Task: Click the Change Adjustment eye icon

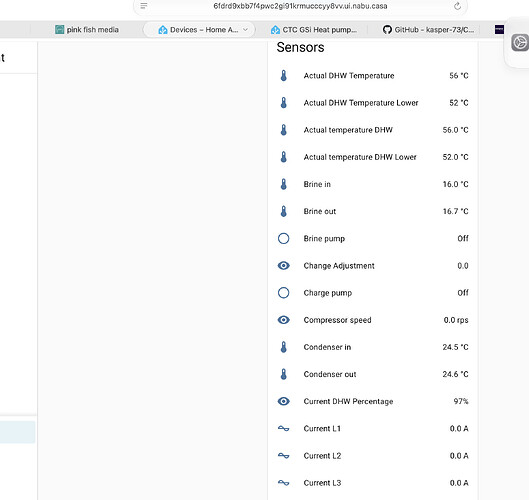Action: coord(283,266)
